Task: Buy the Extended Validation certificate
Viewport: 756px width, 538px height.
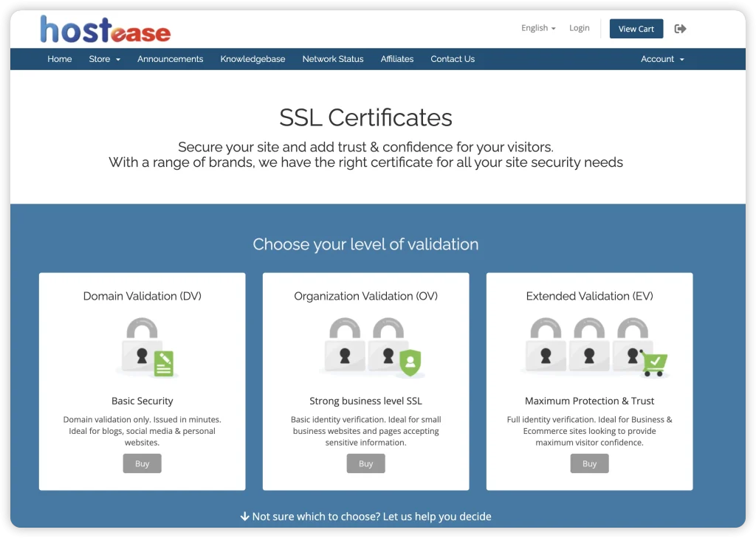Action: [x=589, y=463]
